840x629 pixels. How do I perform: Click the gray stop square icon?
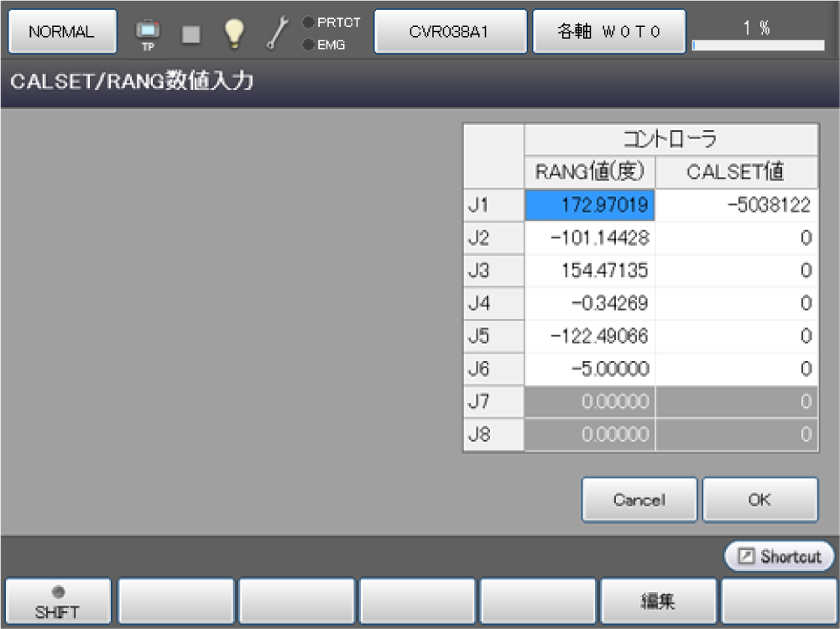tap(191, 33)
